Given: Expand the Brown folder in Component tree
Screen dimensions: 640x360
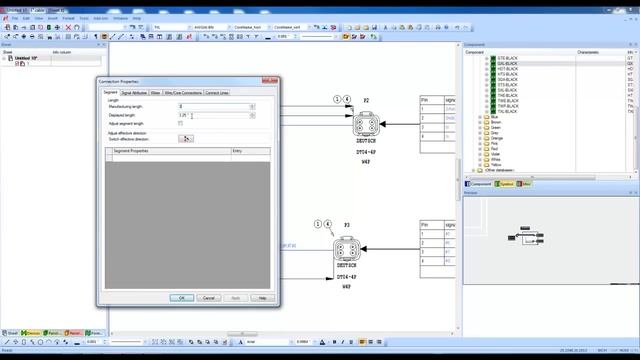Looking at the screenshot, I should click(480, 122).
